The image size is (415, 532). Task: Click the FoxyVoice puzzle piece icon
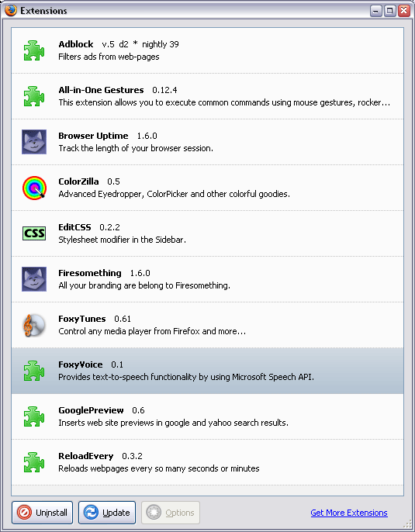(34, 371)
